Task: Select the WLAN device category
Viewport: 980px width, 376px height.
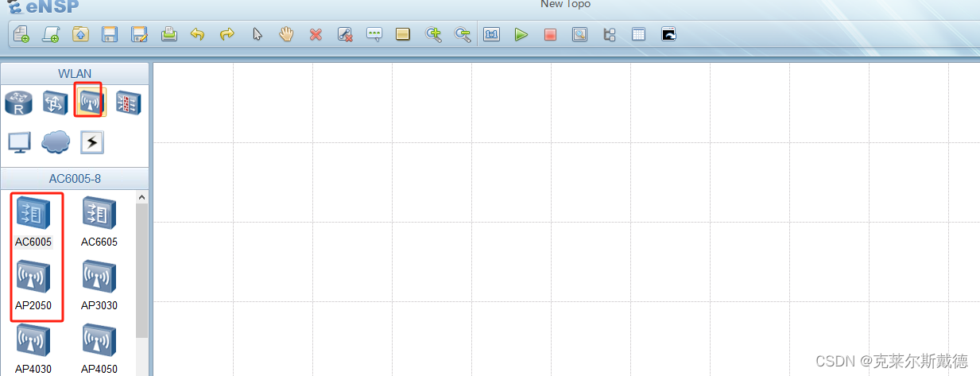Action: pyautogui.click(x=91, y=103)
